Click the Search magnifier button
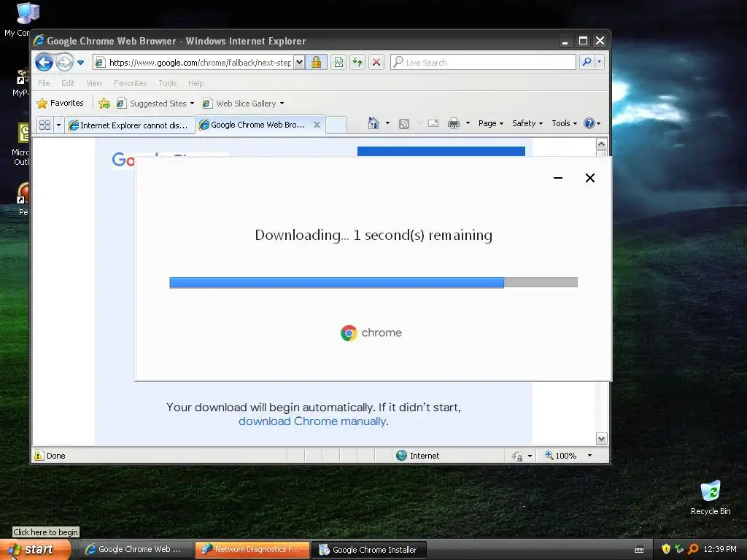Image resolution: width=747 pixels, height=560 pixels. coord(587,62)
